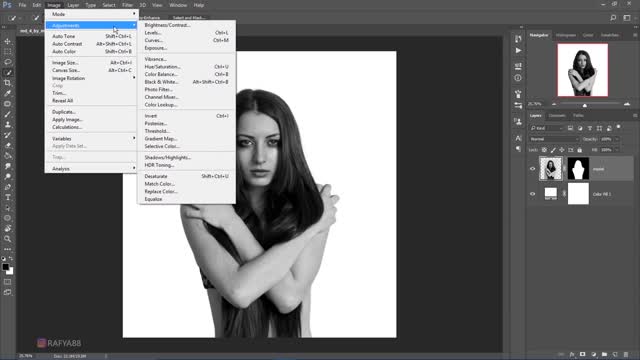Click the foreground color swatch

point(5,267)
